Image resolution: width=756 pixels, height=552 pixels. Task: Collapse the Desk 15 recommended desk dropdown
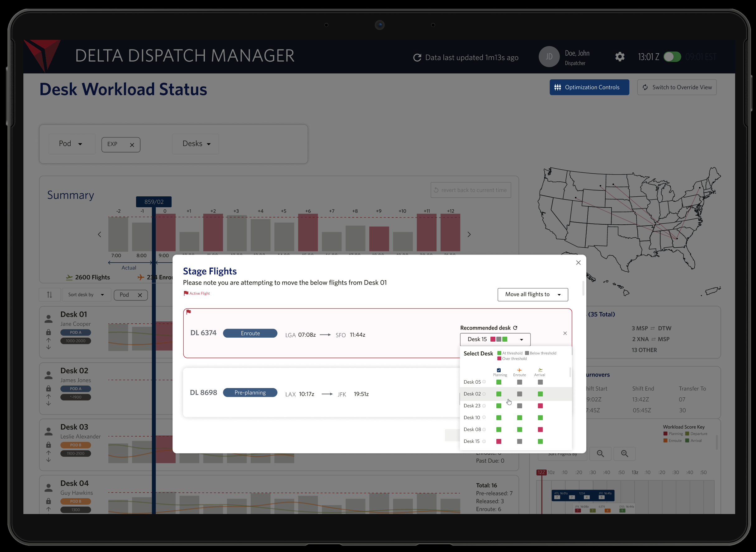521,339
